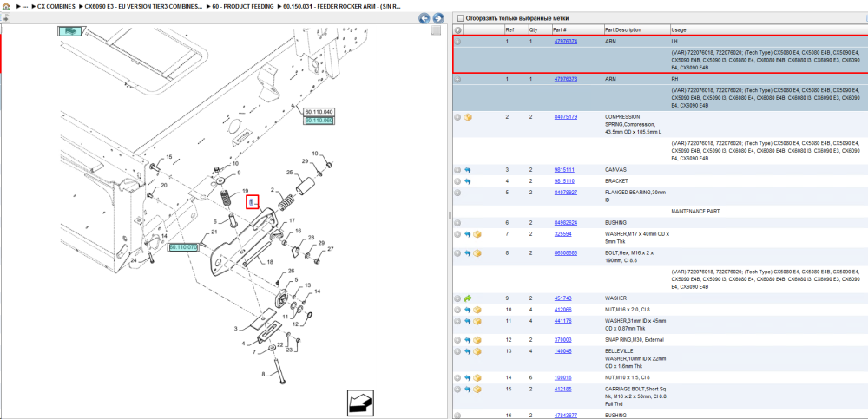This screenshot has height=419, width=868.
Task: Click highlighted 60.110.060 reference label in diagram
Action: coord(319,120)
